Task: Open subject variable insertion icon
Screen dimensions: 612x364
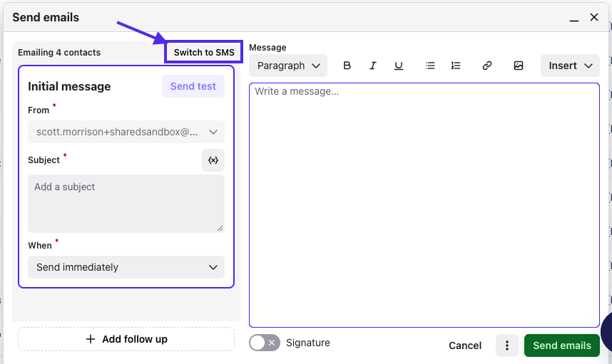Action: [213, 160]
